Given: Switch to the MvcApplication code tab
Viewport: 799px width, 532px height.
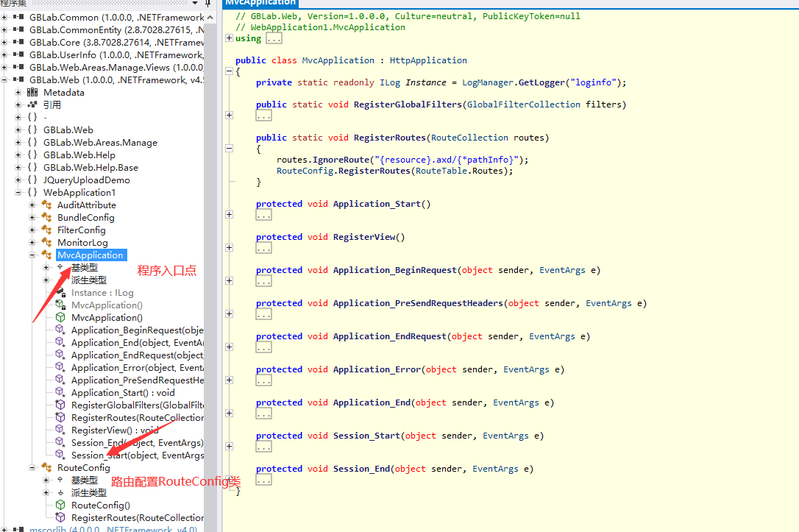Looking at the screenshot, I should coord(260,3).
